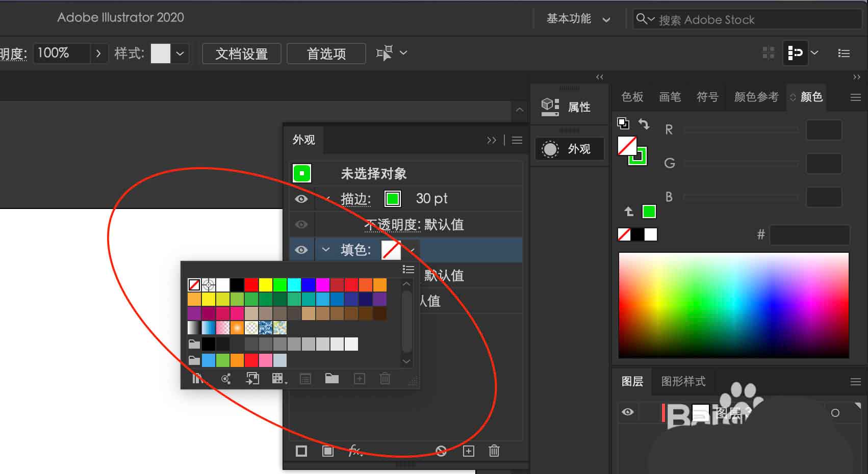Duplicate selected item in Appearance panel
The width and height of the screenshot is (868, 474).
click(x=469, y=451)
